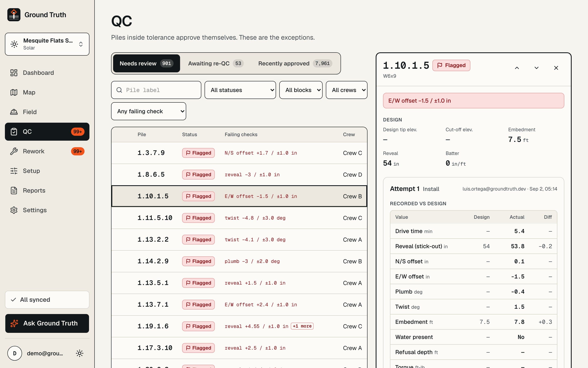588x368 pixels.
Task: Open the All blocks dropdown
Action: click(301, 90)
